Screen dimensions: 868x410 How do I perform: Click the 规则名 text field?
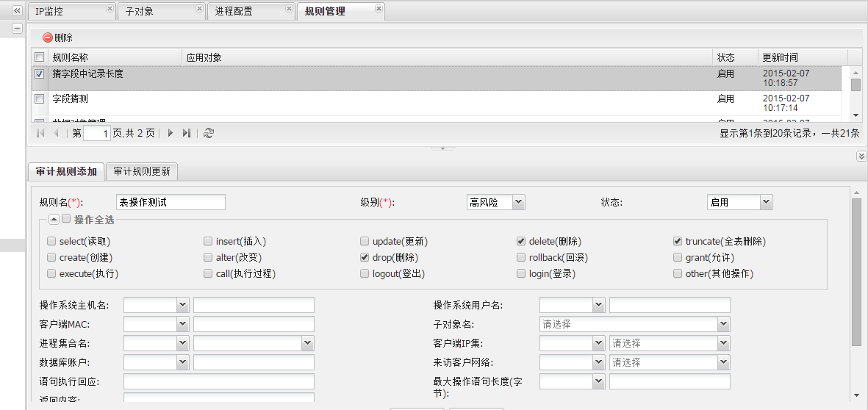point(171,202)
